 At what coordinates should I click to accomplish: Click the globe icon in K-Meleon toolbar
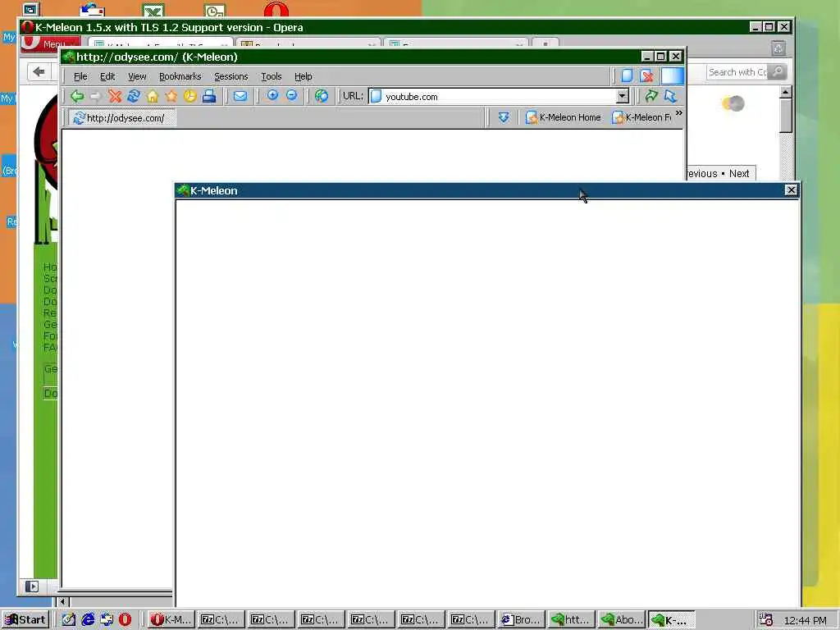pos(322,97)
